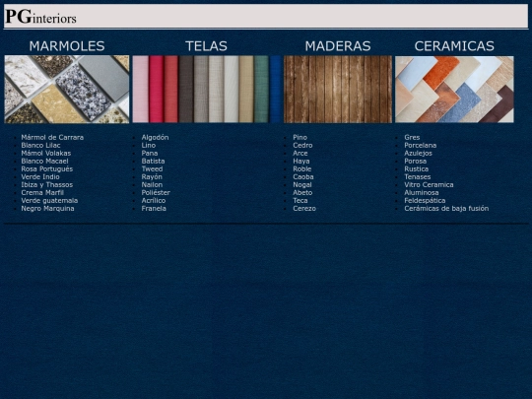Select Franela list item
The width and height of the screenshot is (532, 399).
click(x=154, y=208)
